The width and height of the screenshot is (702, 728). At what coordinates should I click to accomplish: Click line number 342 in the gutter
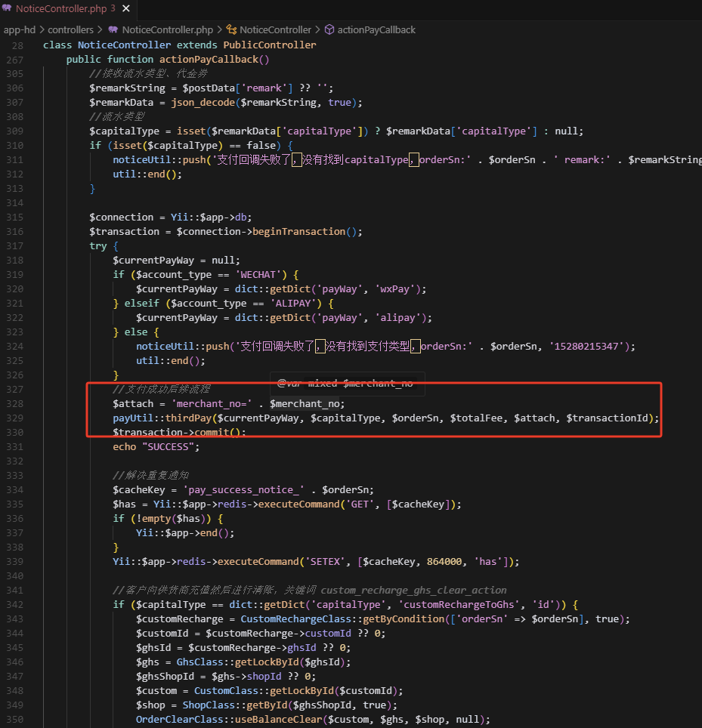tap(15, 605)
